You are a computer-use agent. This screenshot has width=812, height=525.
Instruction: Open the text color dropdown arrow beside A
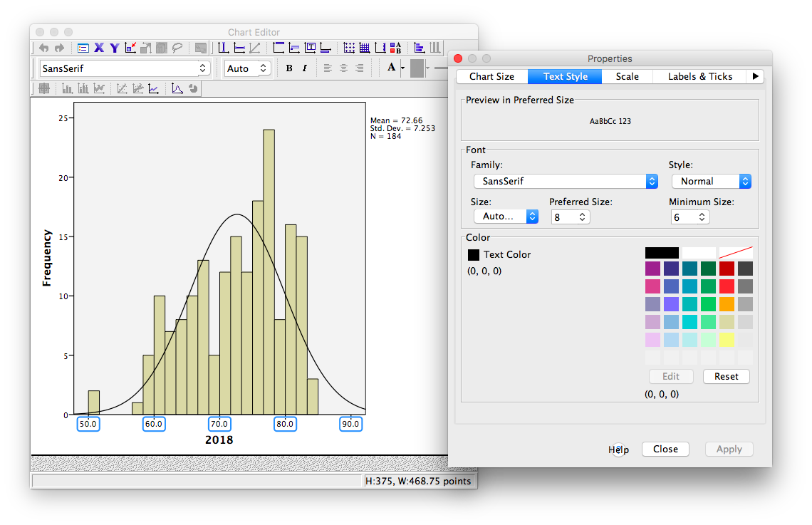[403, 68]
